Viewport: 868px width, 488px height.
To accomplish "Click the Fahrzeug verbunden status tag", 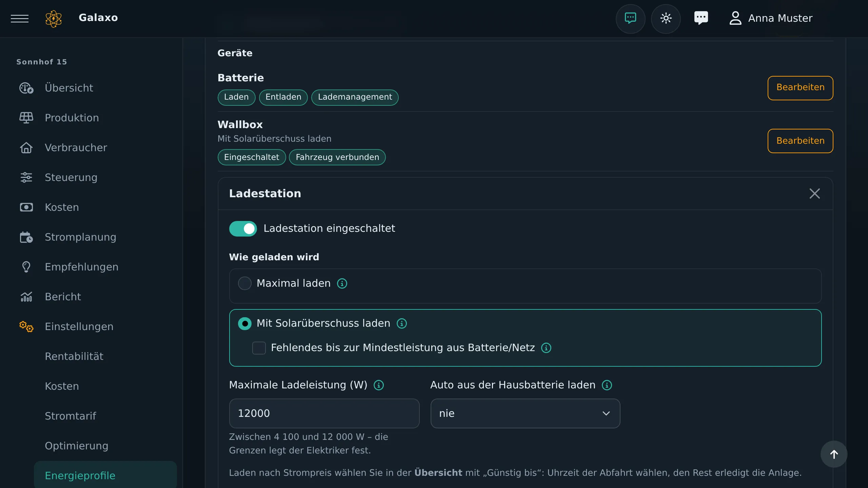I will point(337,157).
